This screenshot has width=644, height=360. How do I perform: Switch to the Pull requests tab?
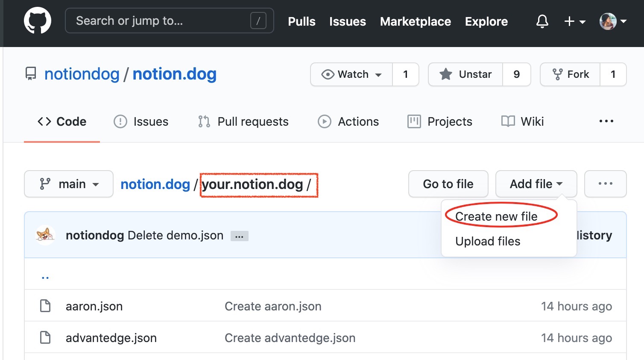click(x=243, y=121)
